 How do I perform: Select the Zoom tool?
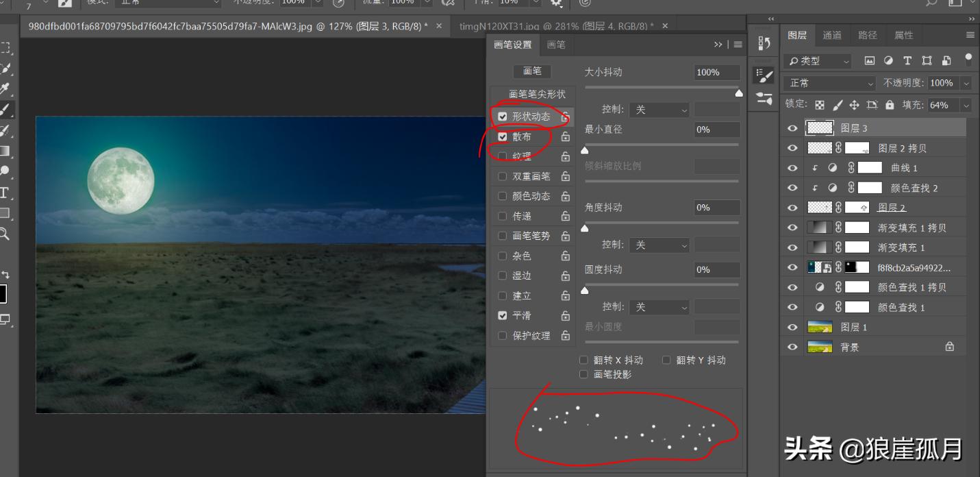coord(5,233)
